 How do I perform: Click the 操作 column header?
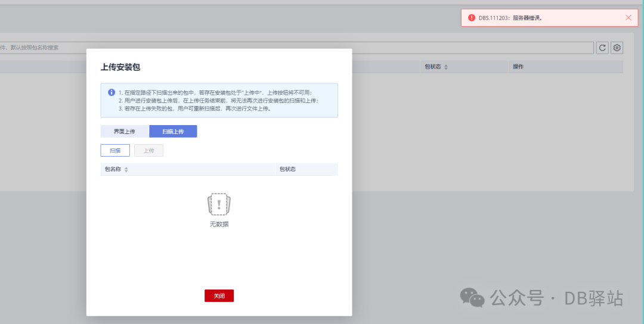click(518, 67)
